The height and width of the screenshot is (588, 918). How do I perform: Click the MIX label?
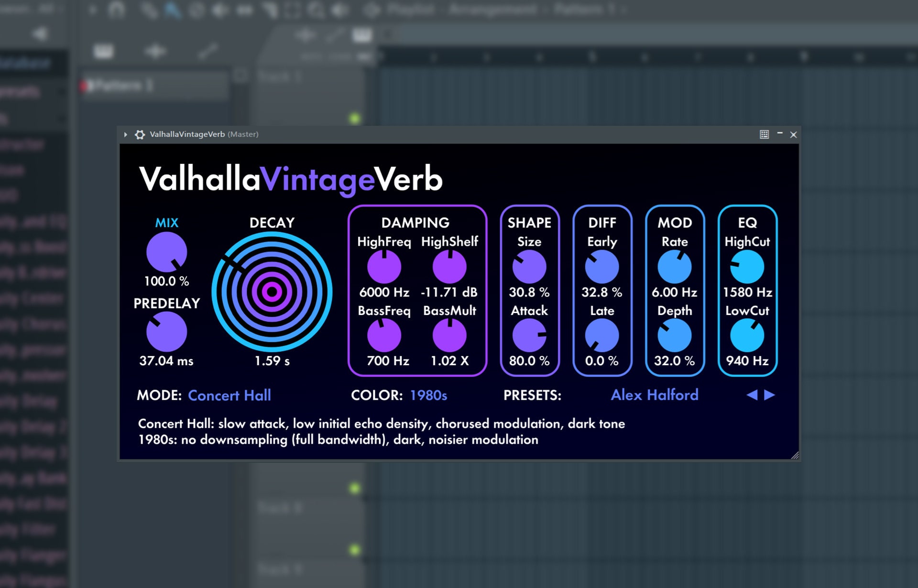tap(166, 223)
